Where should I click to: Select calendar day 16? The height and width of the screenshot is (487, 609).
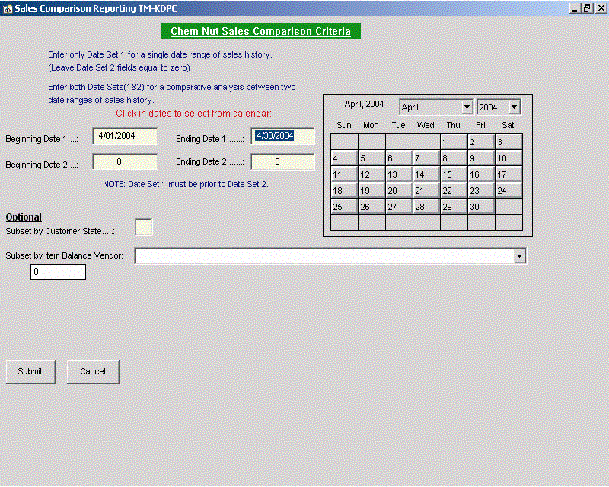pyautogui.click(x=481, y=174)
